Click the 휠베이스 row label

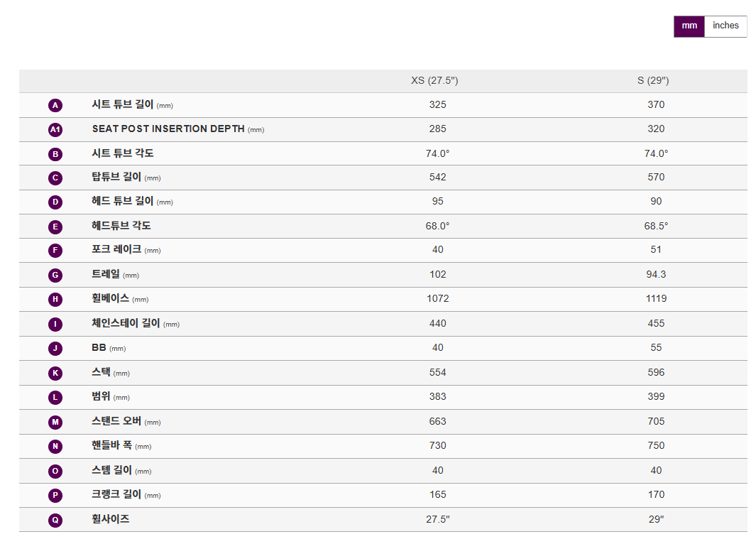(x=111, y=299)
